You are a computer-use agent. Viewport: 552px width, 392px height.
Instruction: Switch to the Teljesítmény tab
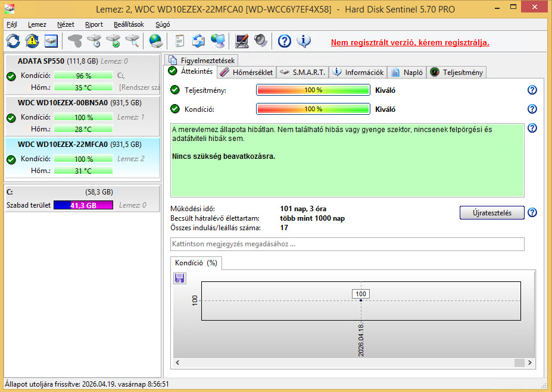[x=457, y=73]
